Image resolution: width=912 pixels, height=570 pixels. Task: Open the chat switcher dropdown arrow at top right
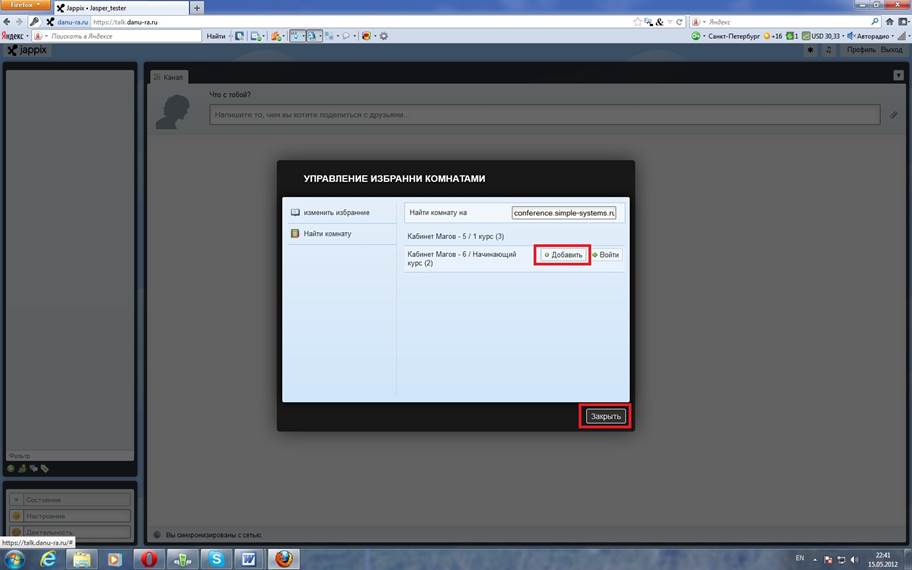pyautogui.click(x=898, y=75)
